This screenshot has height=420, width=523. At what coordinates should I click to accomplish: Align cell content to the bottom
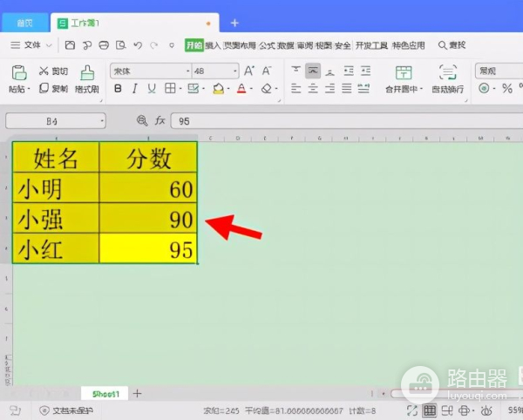[329, 71]
